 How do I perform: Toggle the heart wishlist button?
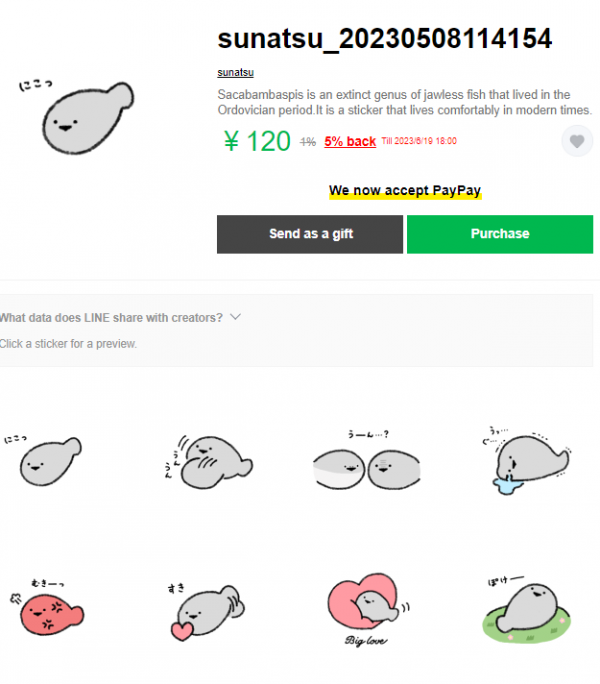[x=576, y=141]
